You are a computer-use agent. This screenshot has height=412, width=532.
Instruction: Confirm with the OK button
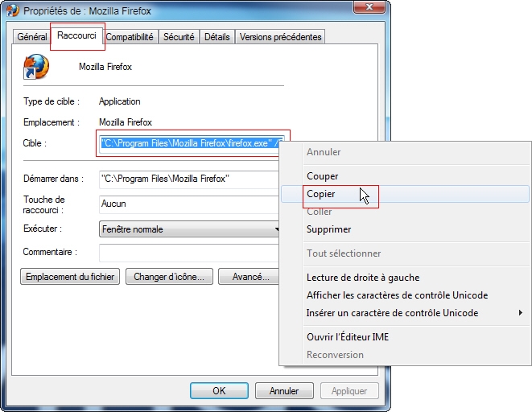pos(219,390)
